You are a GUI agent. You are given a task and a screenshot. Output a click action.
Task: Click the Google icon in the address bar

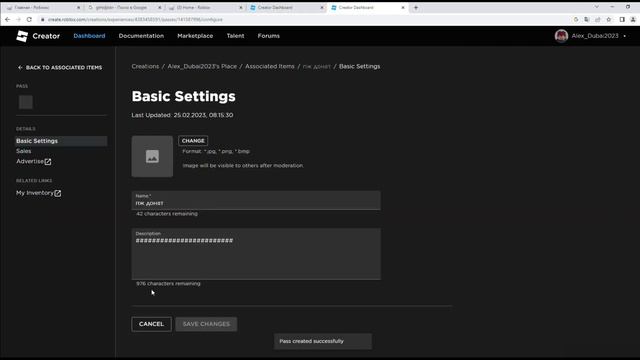[x=576, y=19]
